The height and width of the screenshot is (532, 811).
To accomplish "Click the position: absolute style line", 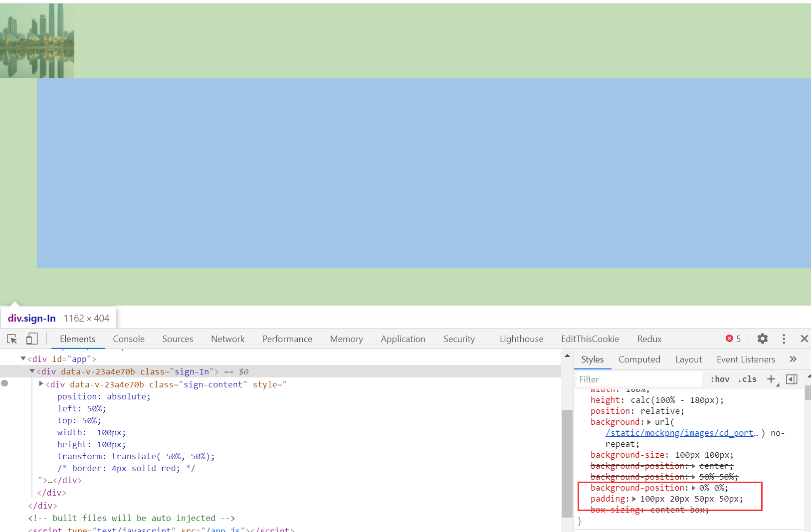I will 104,397.
